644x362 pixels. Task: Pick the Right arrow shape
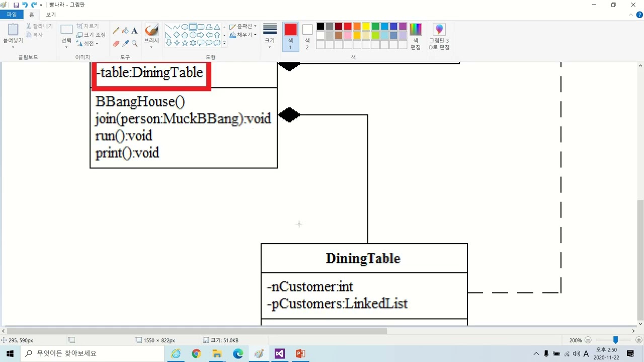pos(201,35)
